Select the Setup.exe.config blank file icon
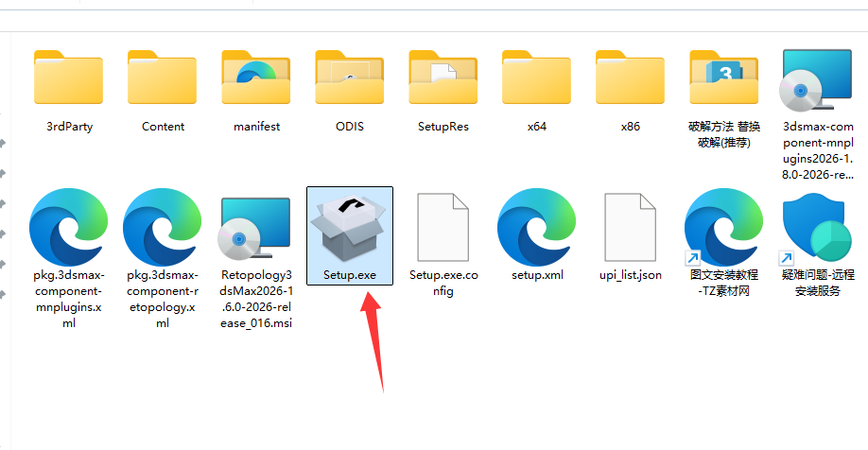The image size is (868, 450). (443, 227)
